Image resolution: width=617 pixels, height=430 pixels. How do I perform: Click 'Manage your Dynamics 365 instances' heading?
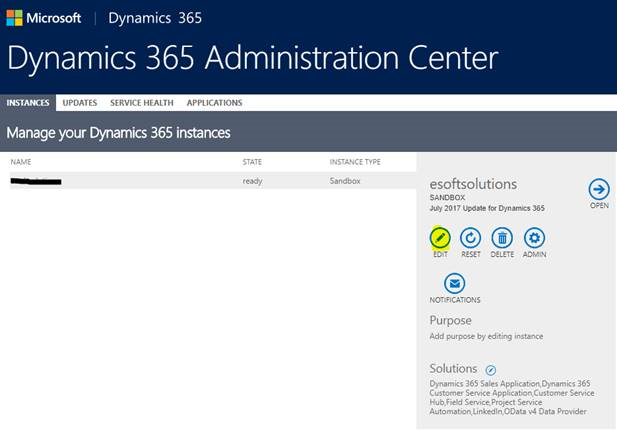tap(118, 133)
